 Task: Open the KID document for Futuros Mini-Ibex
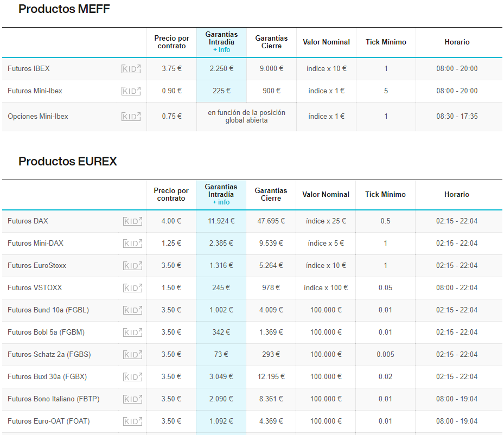(131, 91)
